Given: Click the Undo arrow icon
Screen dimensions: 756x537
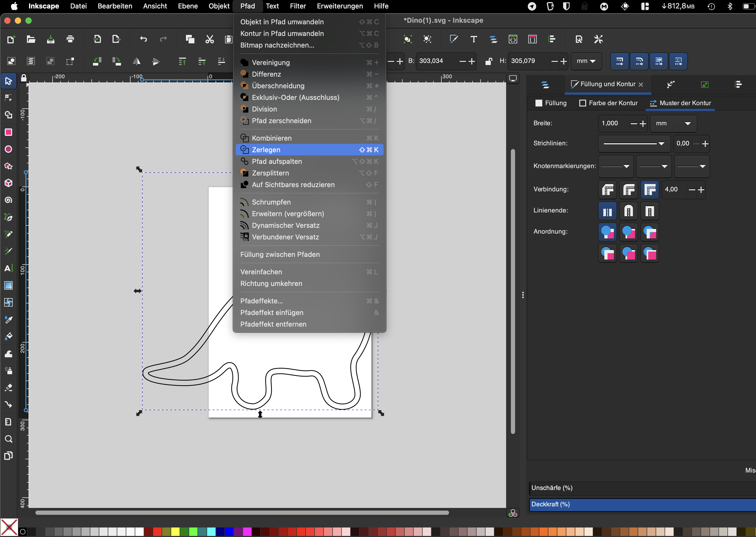Looking at the screenshot, I should pos(143,39).
